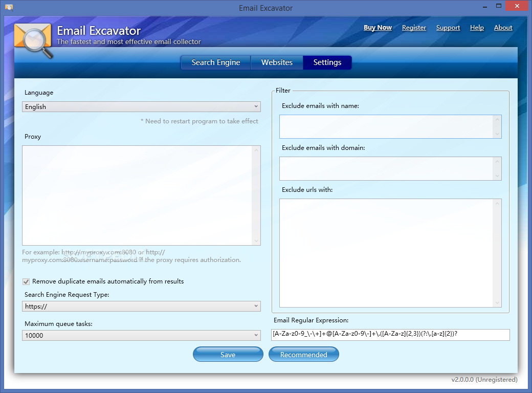Open the Websites tab

[277, 62]
